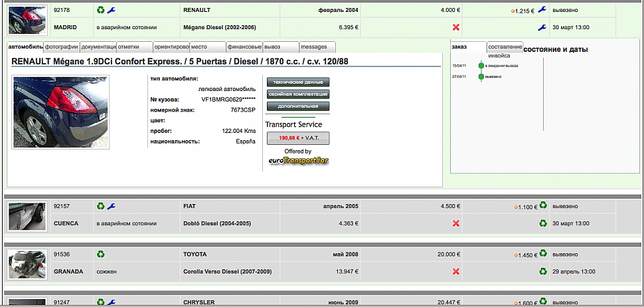Click the recycle icon beside ID 91247
Viewport: 644px width, 307px height.
point(101,302)
